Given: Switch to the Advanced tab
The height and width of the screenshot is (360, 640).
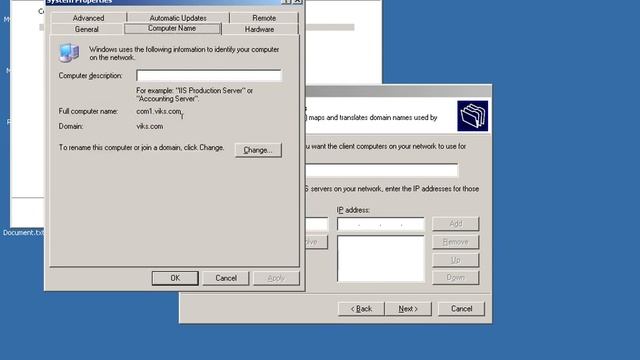Looking at the screenshot, I should point(88,18).
